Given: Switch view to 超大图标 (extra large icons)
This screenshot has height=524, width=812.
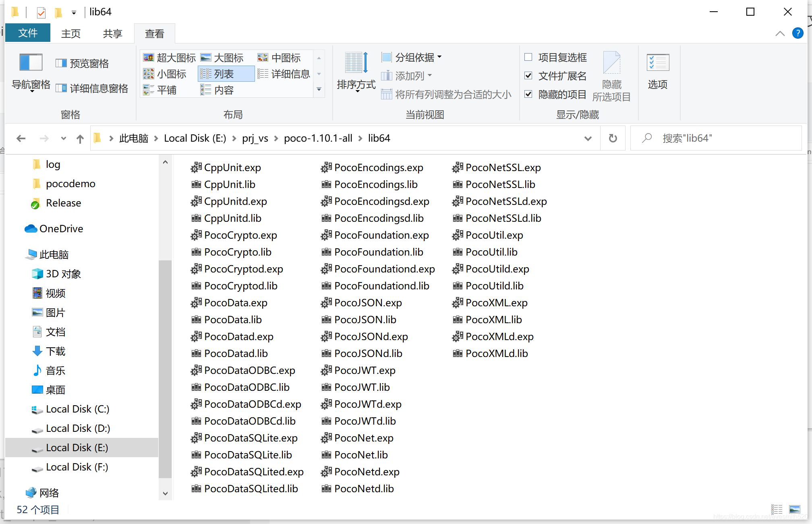Looking at the screenshot, I should (169, 58).
